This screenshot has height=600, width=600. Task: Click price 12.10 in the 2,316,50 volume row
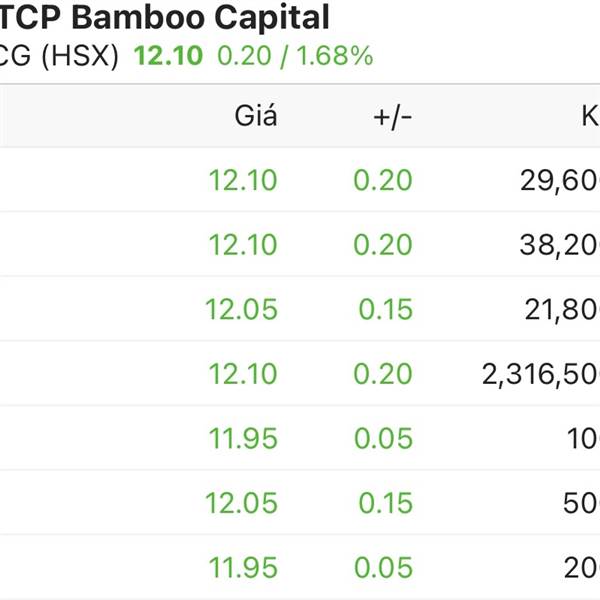point(243,374)
